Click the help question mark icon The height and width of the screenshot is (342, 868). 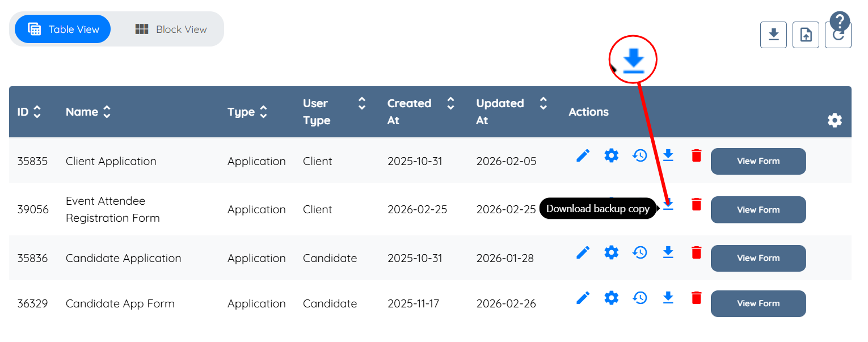(x=840, y=22)
